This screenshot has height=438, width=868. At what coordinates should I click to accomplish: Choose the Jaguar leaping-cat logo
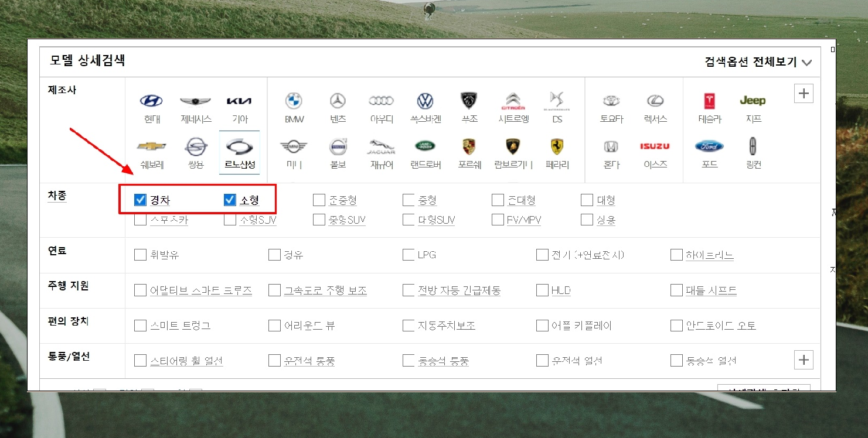click(381, 146)
